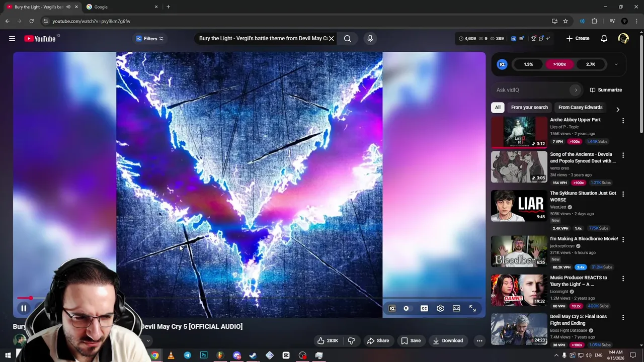Seek on the red video progress bar
644x362 pixels.
[249, 298]
